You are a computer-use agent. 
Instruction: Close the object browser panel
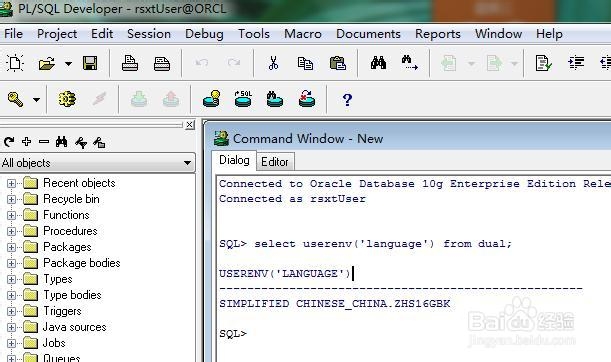(189, 125)
